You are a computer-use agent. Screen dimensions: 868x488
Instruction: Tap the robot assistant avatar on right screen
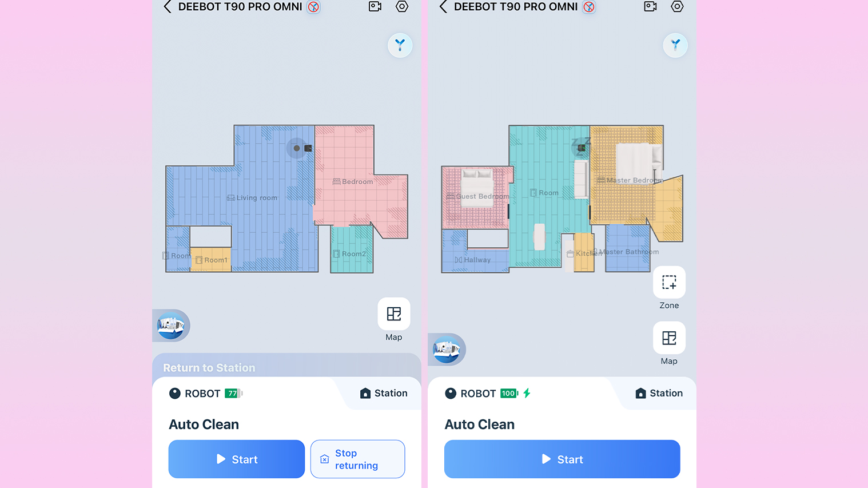[447, 350]
